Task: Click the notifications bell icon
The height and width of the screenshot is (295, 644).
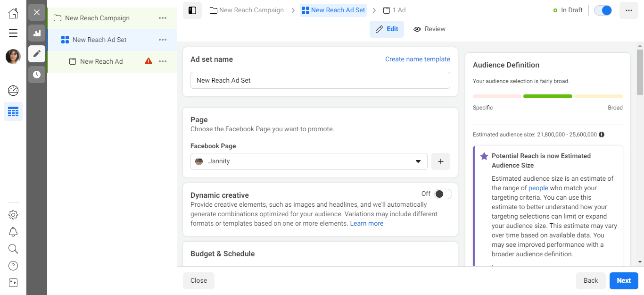Action: point(13,231)
